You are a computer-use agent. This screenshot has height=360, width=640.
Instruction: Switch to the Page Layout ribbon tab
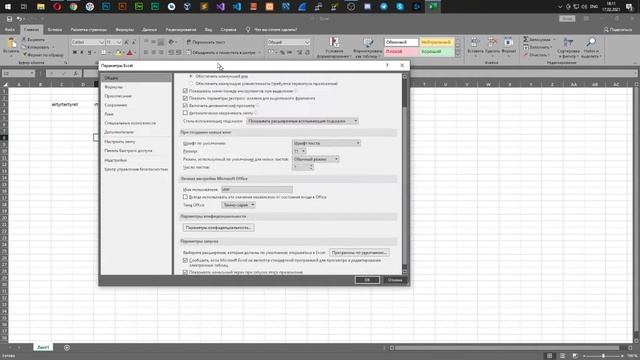[x=89, y=29]
